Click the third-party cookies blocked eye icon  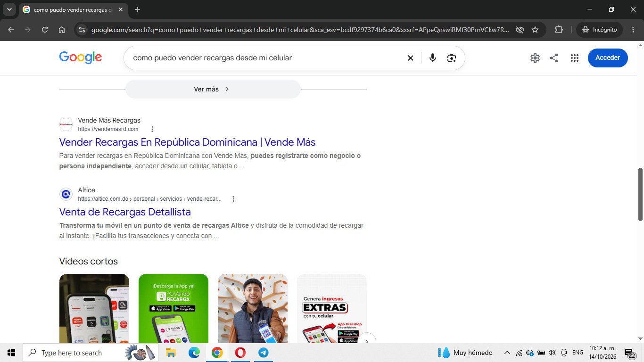[520, 30]
